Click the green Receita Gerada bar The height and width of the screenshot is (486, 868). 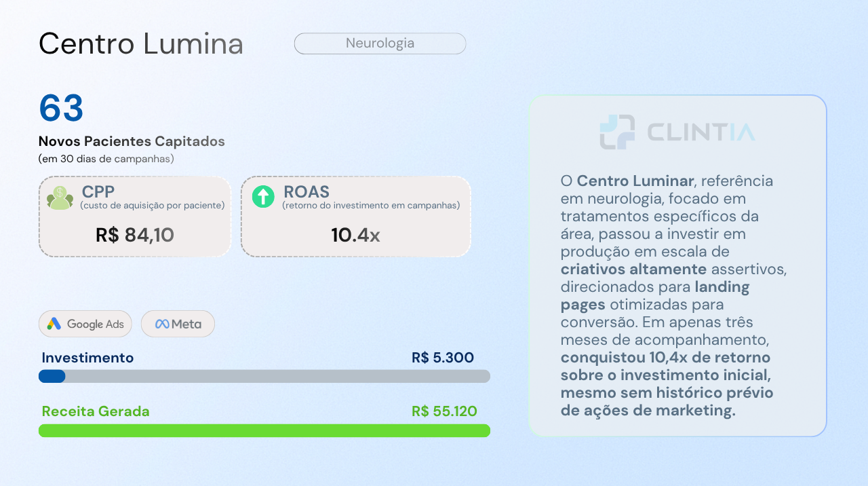point(264,430)
